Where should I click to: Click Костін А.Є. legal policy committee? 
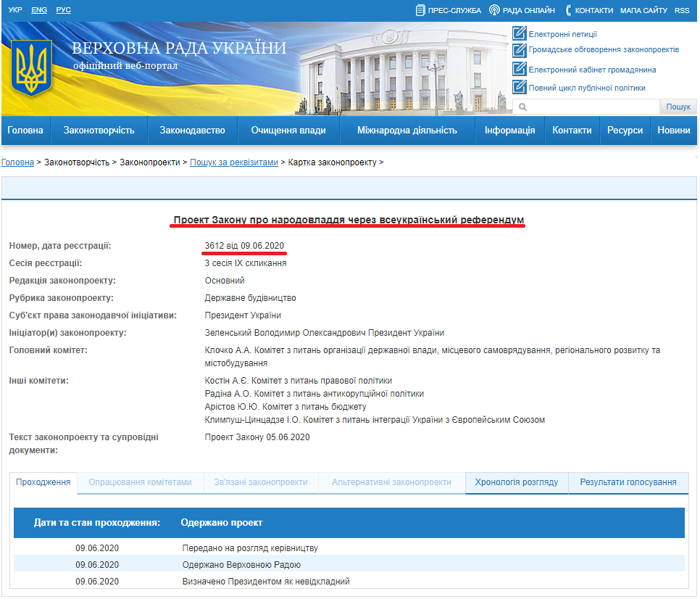pos(299,381)
